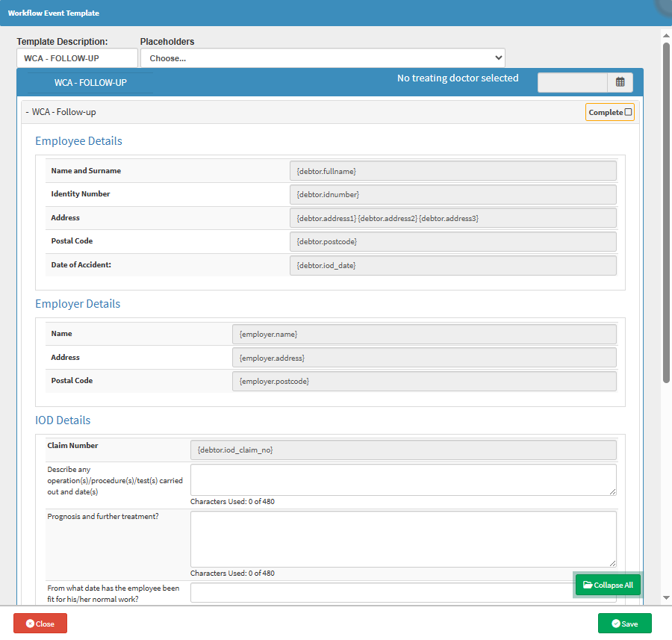Click the debtor.fullname field
Viewport: 672px width, 640px height.
click(452, 171)
